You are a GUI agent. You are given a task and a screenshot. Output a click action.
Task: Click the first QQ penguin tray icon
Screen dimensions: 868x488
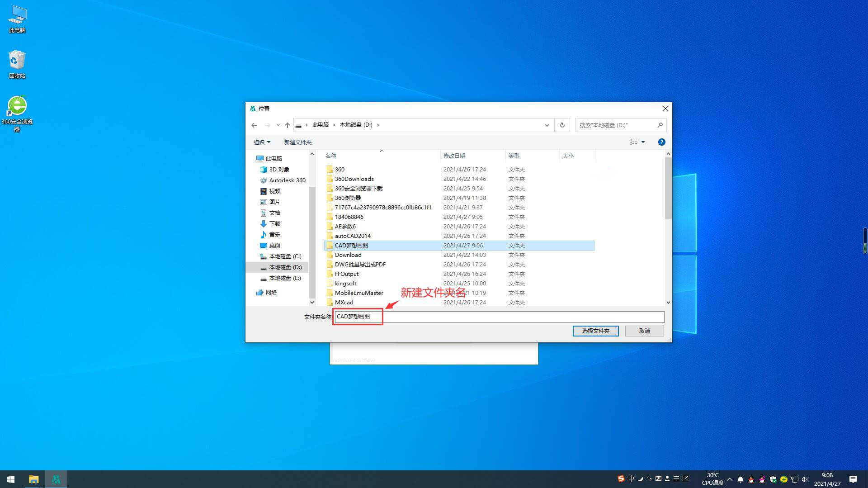[751, 479]
